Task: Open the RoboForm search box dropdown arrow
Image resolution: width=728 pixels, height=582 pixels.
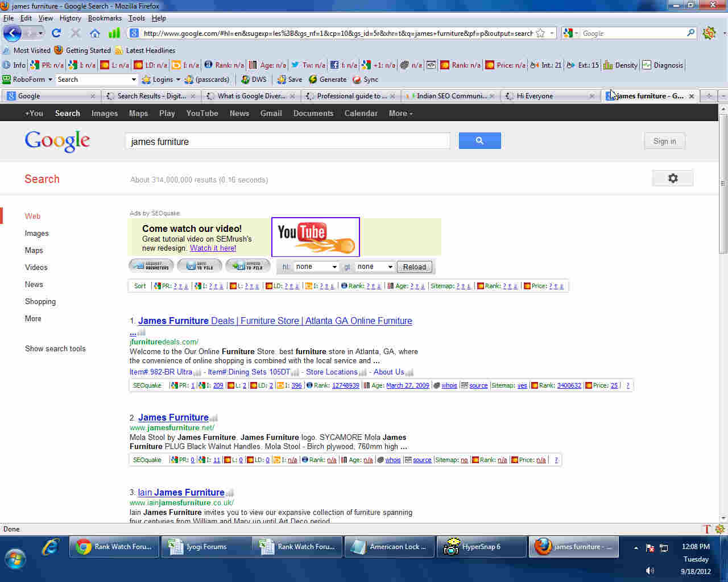Action: [x=134, y=80]
